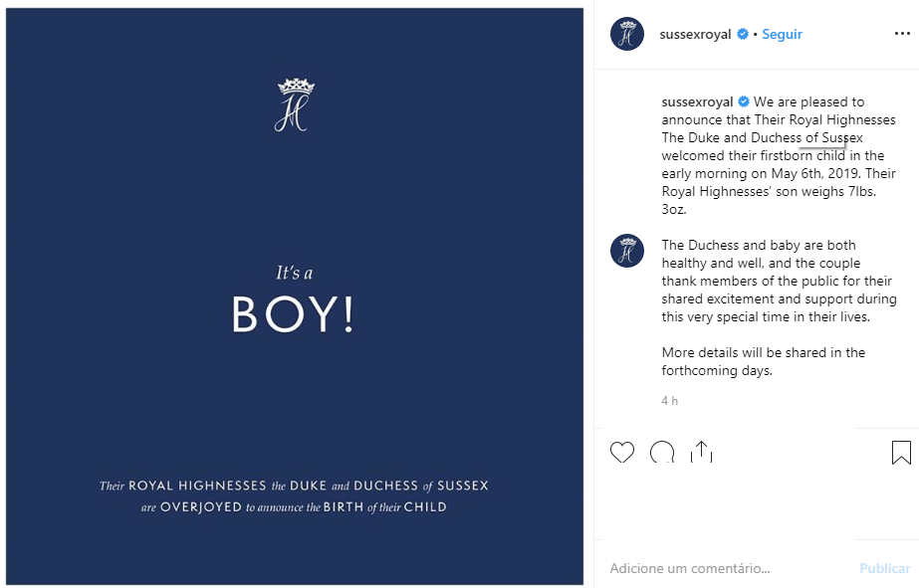Open the sussexroyal username link in the header
The height and width of the screenshot is (588, 919).
[x=696, y=34]
